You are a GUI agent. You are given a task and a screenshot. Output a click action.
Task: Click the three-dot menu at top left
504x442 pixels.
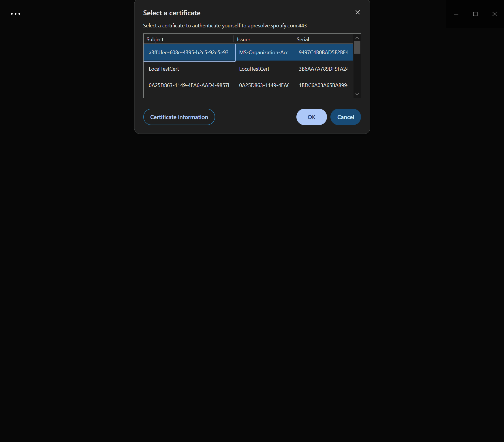pyautogui.click(x=16, y=14)
